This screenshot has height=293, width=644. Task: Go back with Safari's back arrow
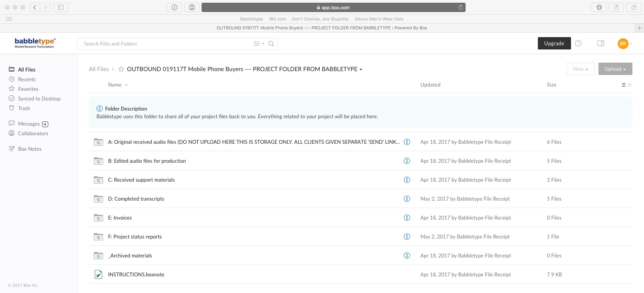click(35, 7)
